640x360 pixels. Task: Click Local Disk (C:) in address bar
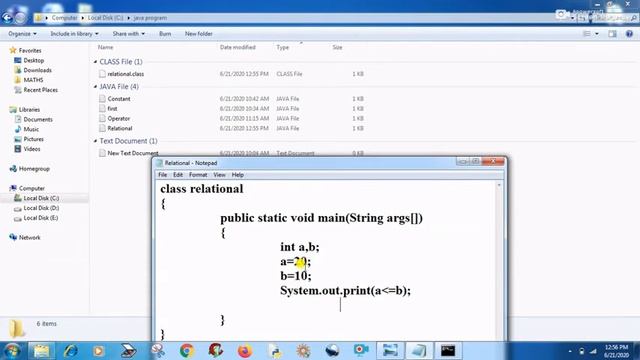tap(105, 18)
